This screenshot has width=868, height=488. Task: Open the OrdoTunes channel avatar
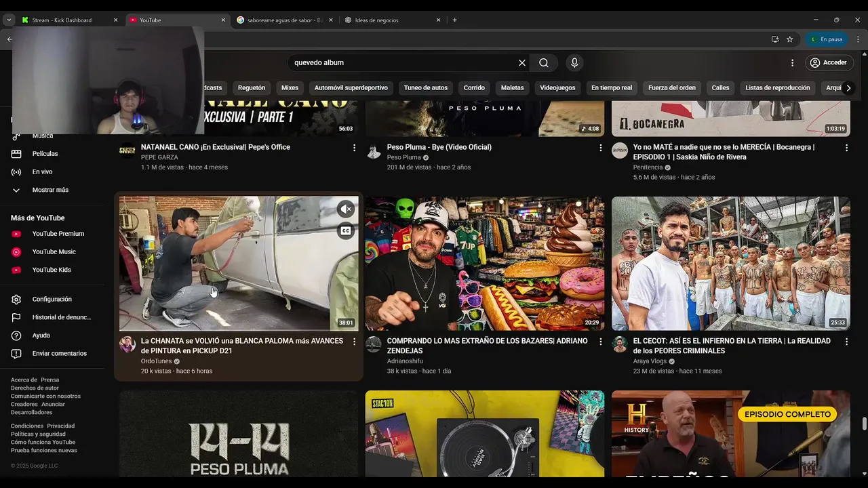127,344
